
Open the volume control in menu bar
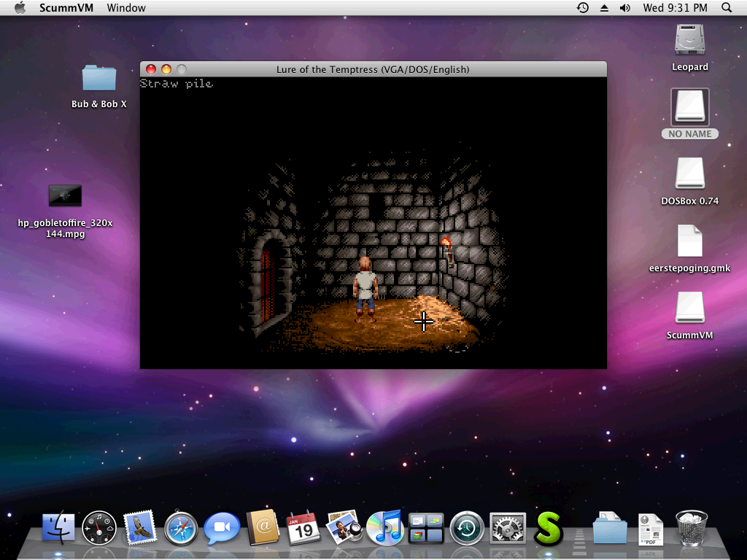pos(624,8)
